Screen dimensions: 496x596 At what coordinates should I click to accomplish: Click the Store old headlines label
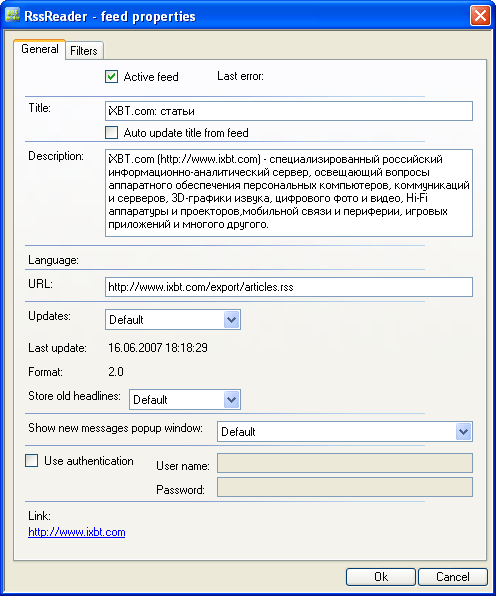click(74, 396)
